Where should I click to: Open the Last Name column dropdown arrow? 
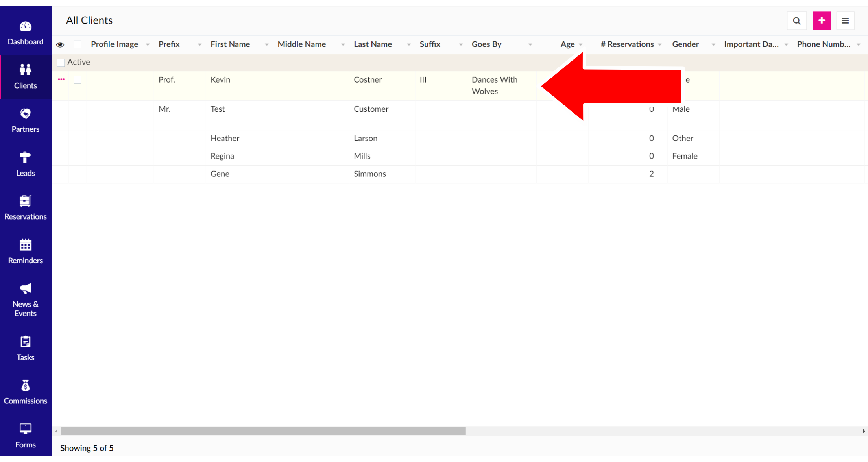coord(409,45)
